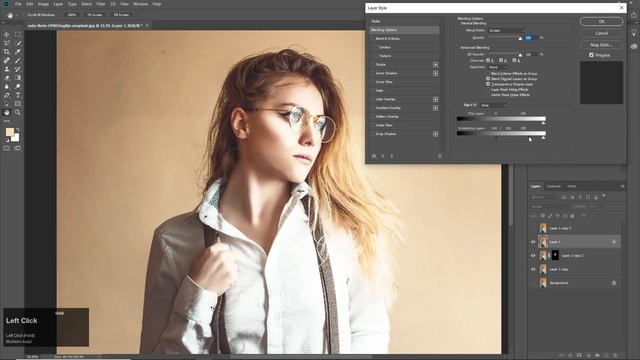This screenshot has width=640, height=360.
Task: Click the New Style button
Action: pyautogui.click(x=602, y=44)
